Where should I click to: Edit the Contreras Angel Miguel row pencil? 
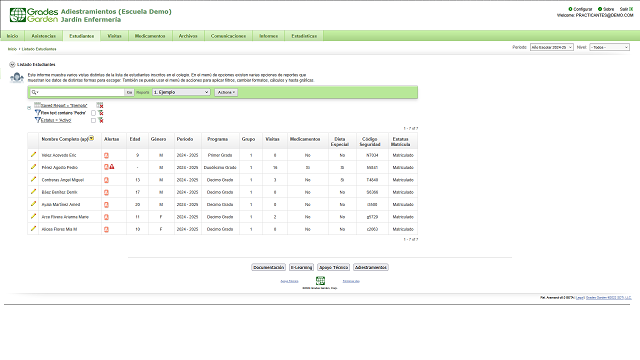33,179
